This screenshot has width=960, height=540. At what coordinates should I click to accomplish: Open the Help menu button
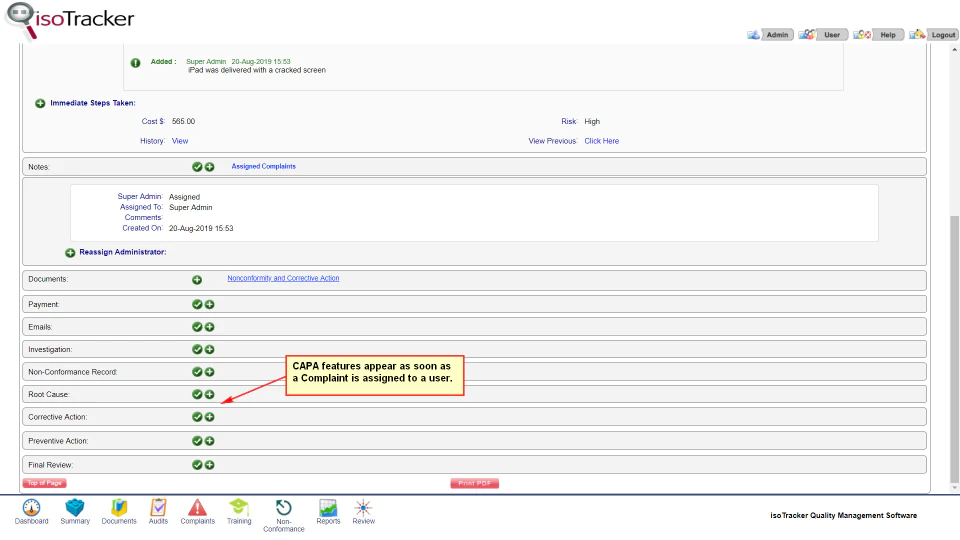pos(888,35)
